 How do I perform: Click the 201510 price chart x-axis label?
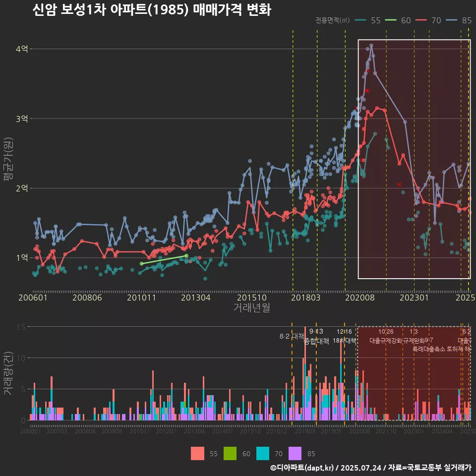click(x=252, y=297)
